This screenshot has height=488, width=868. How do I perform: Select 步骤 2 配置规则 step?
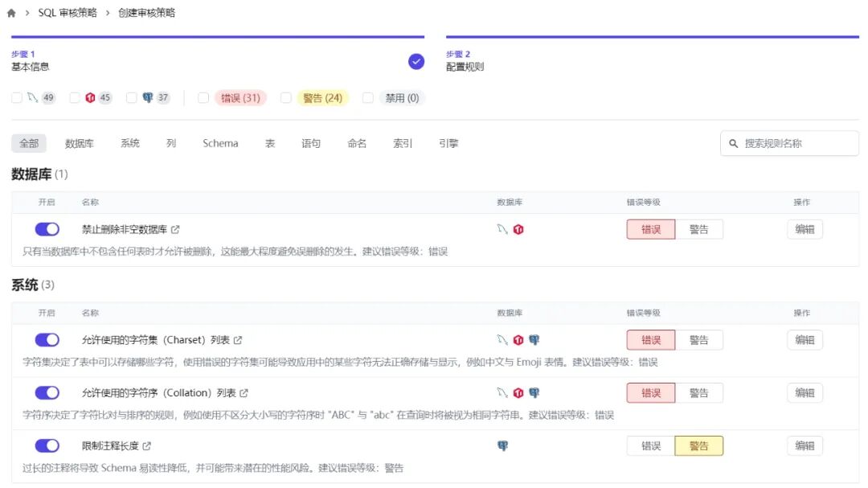click(653, 55)
